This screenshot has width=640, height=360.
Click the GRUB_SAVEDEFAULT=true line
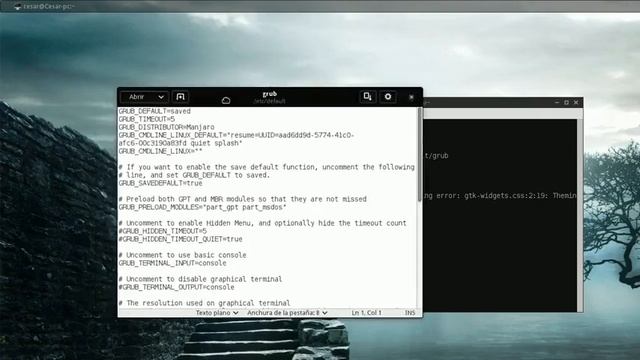point(160,183)
